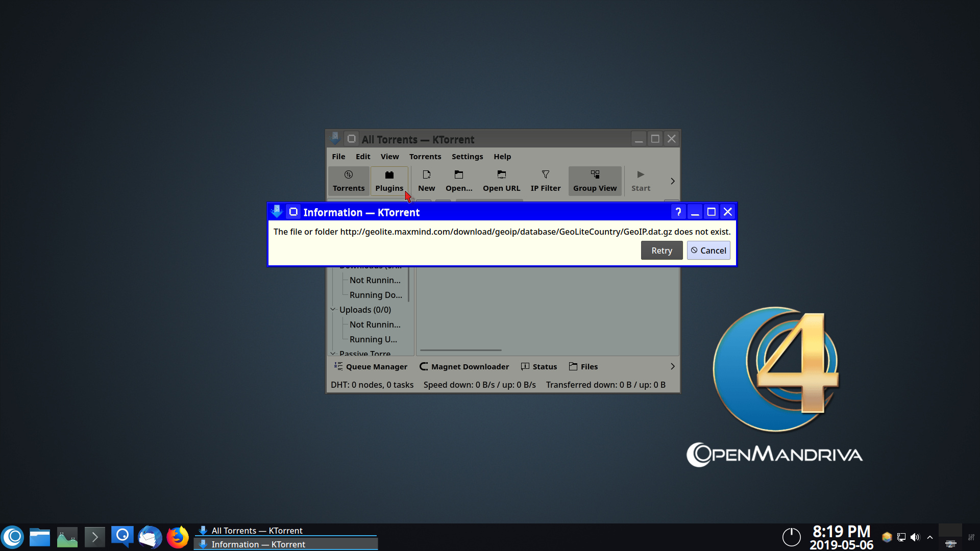Click the Transferred down/up status text
This screenshot has width=980, height=551.
[605, 385]
